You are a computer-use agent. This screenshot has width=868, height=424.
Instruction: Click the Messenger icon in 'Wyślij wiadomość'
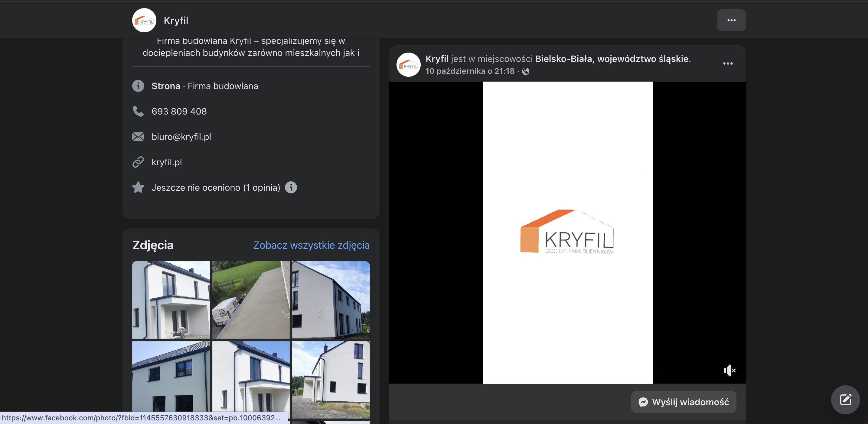(x=643, y=402)
